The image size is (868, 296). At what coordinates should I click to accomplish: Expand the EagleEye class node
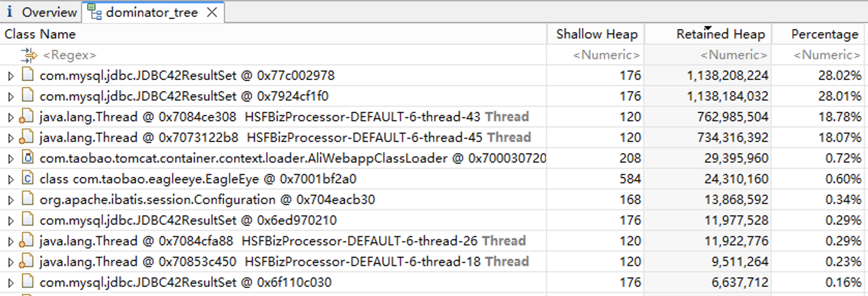11,180
